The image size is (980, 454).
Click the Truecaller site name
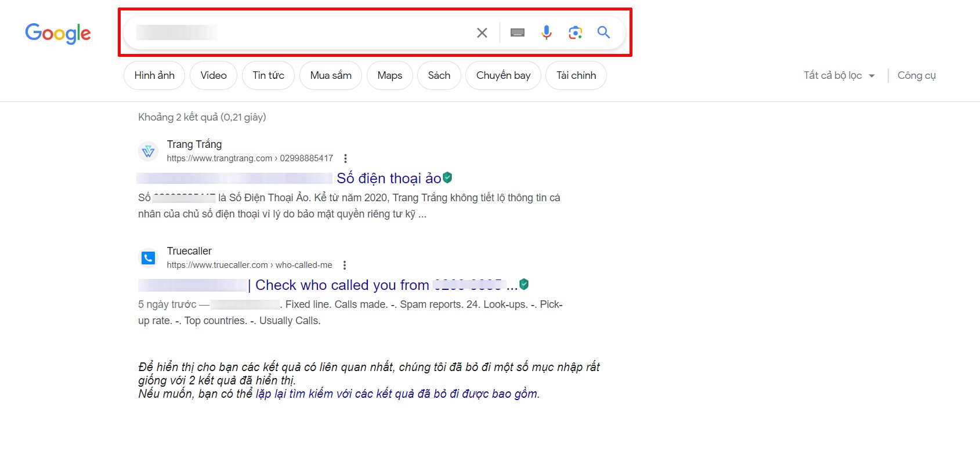click(x=189, y=251)
